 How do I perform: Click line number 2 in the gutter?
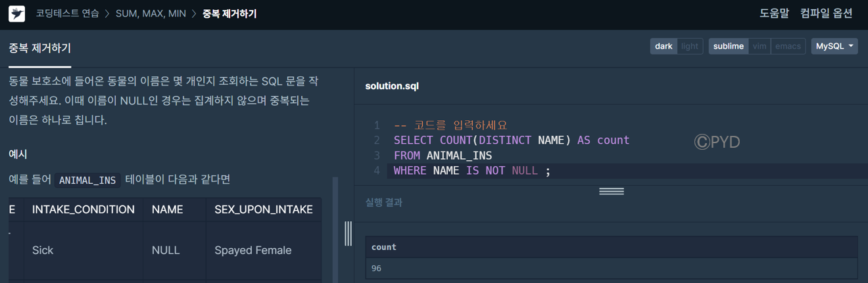pyautogui.click(x=377, y=140)
